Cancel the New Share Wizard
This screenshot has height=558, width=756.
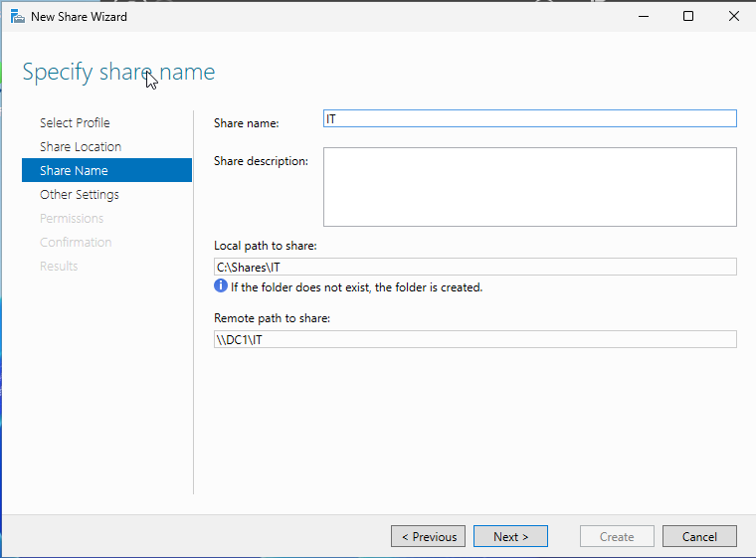coord(699,536)
